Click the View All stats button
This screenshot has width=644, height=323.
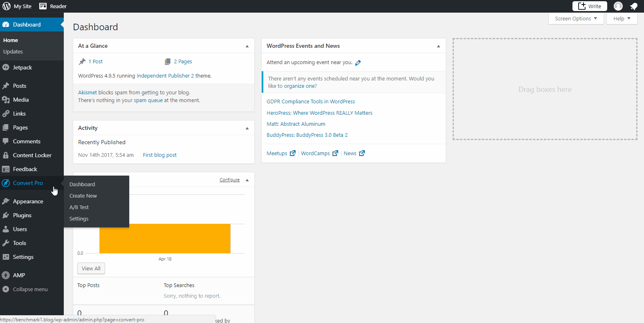point(91,268)
